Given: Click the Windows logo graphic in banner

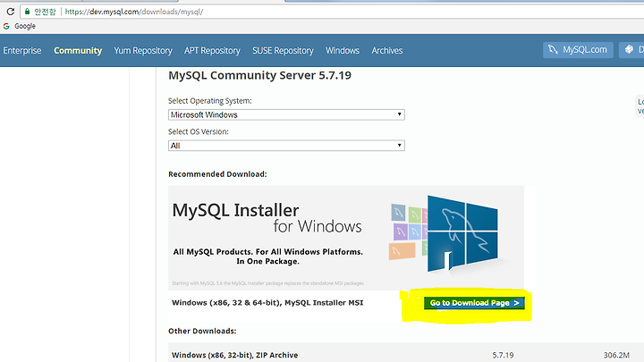Looking at the screenshot, I should point(462,233).
